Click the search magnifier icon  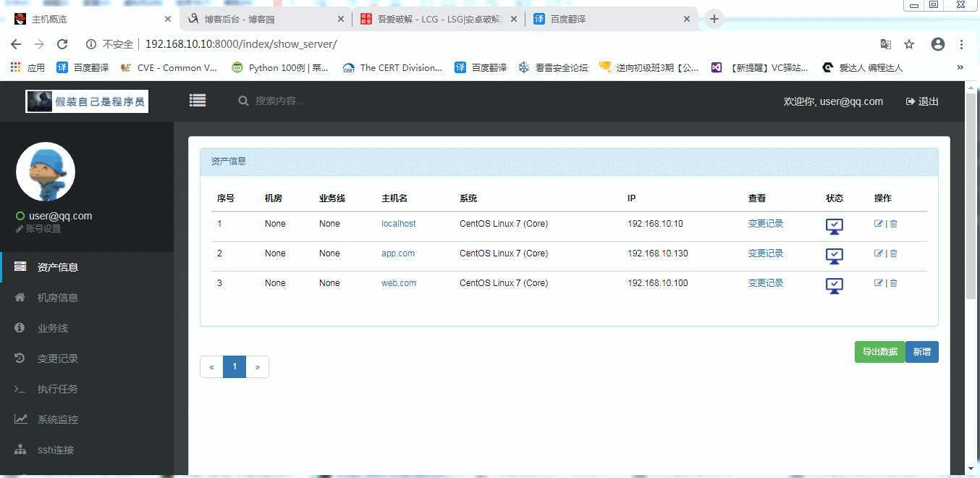[243, 101]
